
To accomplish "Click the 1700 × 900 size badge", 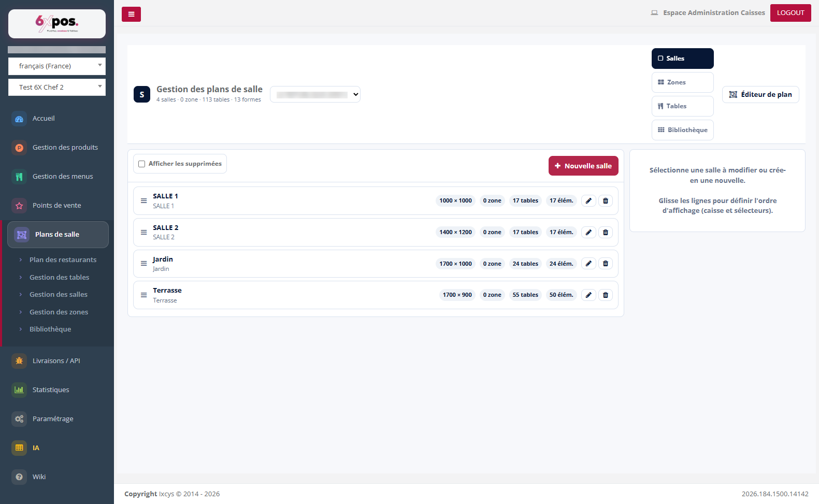I will [x=457, y=295].
